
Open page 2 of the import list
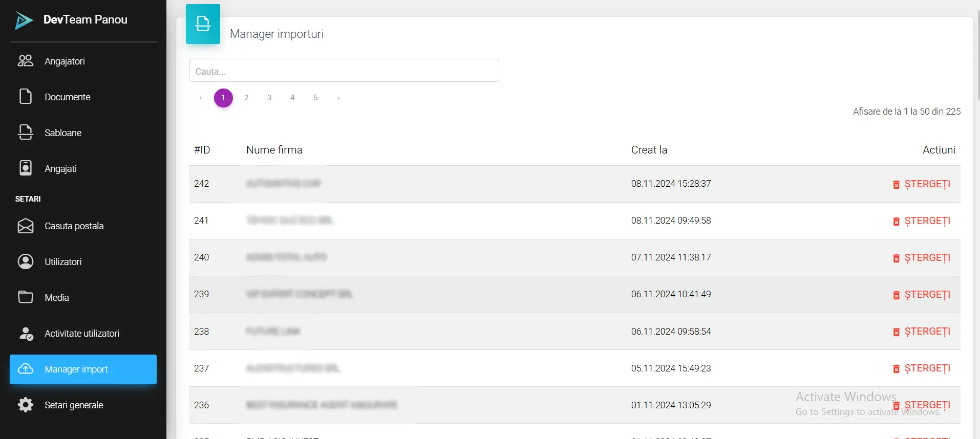[x=246, y=98]
